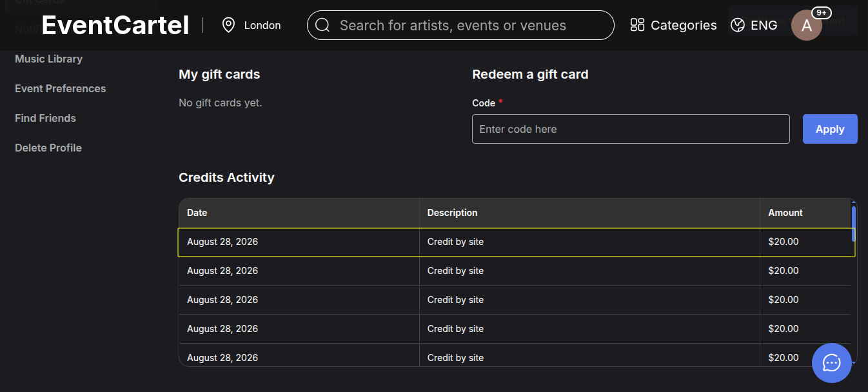Click the search magnifier icon
Viewport: 868px width, 392px height.
(x=322, y=25)
